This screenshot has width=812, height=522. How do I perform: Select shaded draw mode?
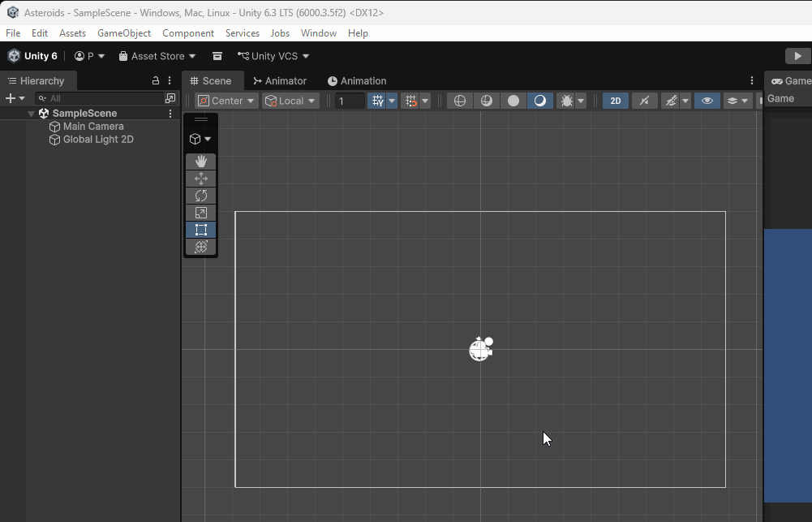(540, 101)
